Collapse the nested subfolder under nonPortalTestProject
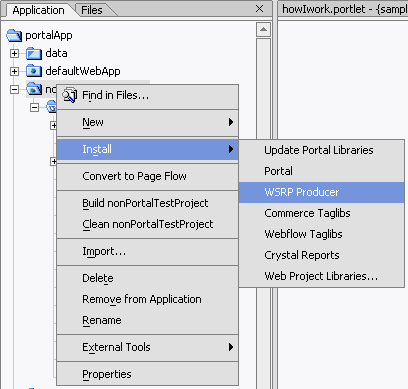This screenshot has height=389, width=408. pos(34,107)
